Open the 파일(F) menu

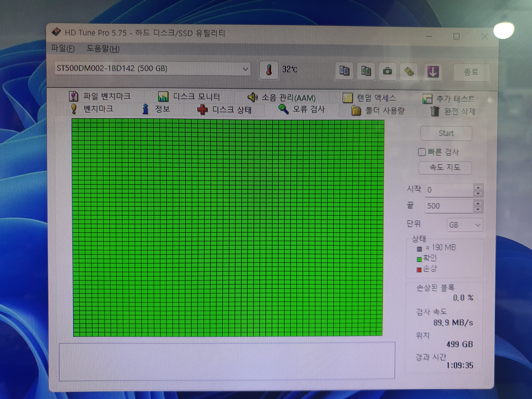click(63, 49)
